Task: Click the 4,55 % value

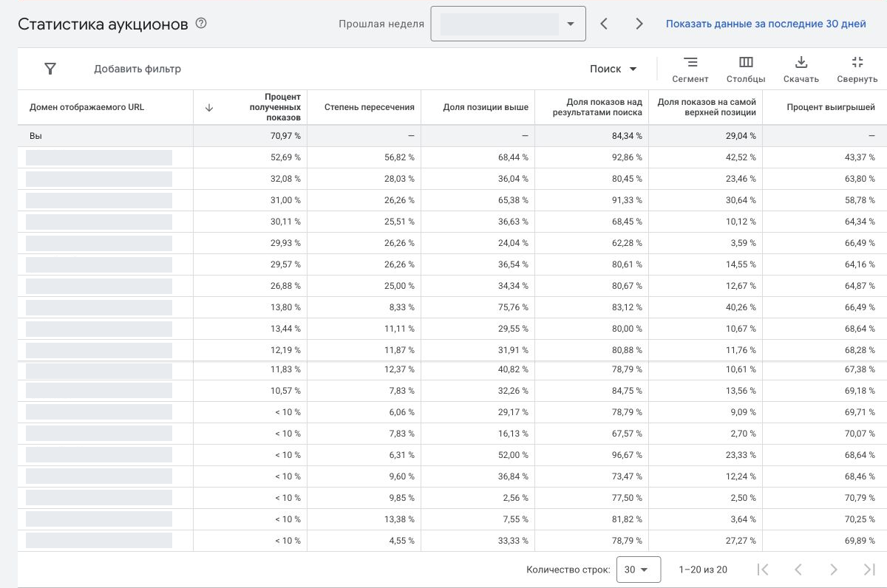Action: [x=402, y=541]
